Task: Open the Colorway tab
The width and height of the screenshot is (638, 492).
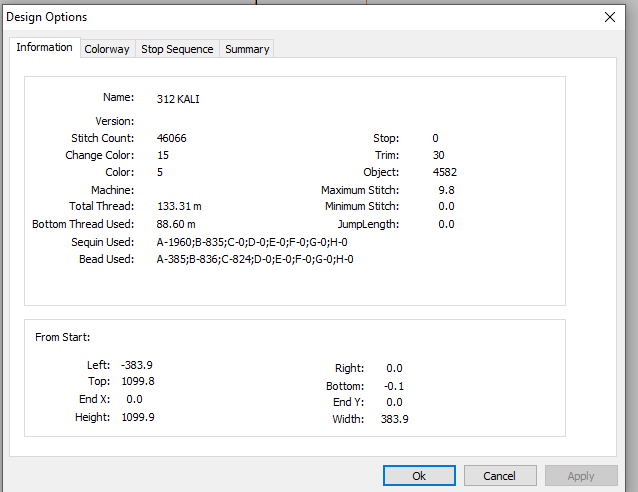Action: click(107, 49)
